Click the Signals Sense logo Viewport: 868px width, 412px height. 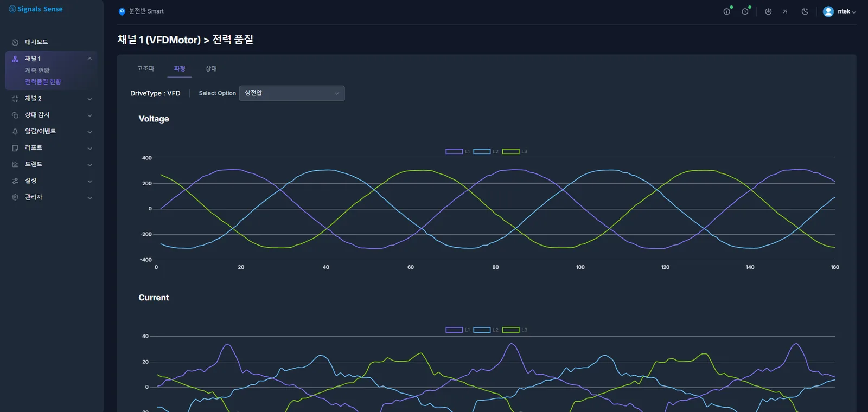[x=36, y=9]
